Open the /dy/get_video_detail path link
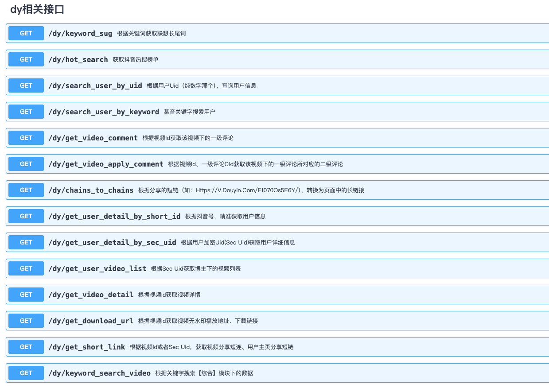The image size is (549, 392). (x=91, y=295)
